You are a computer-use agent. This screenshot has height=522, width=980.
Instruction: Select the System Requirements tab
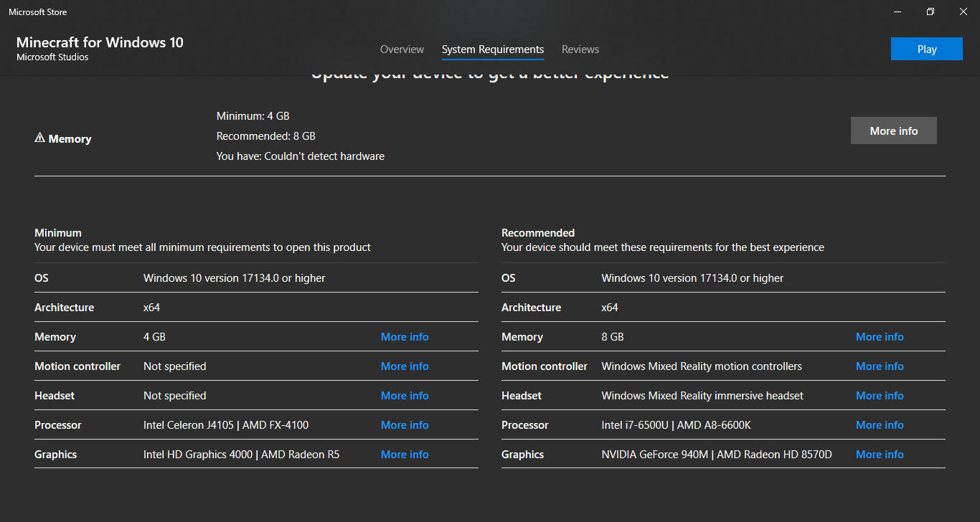[493, 49]
